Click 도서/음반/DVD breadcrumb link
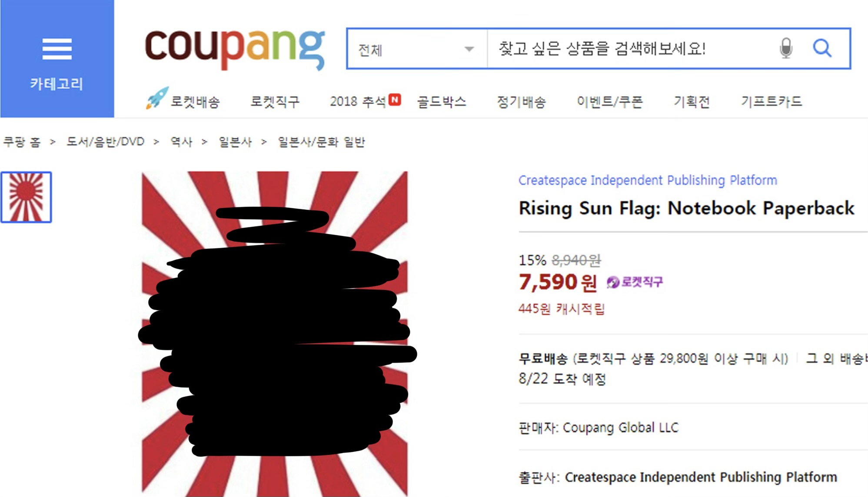This screenshot has width=868, height=497. pyautogui.click(x=105, y=142)
